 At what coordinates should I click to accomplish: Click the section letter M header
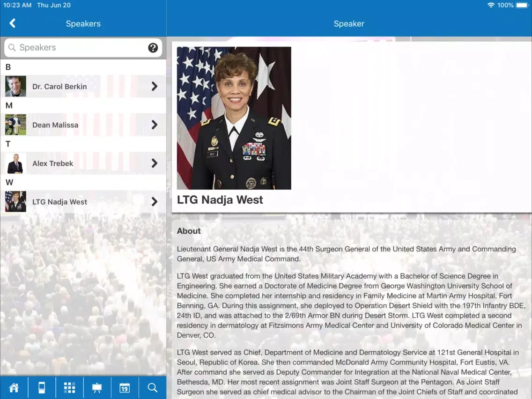coord(9,105)
